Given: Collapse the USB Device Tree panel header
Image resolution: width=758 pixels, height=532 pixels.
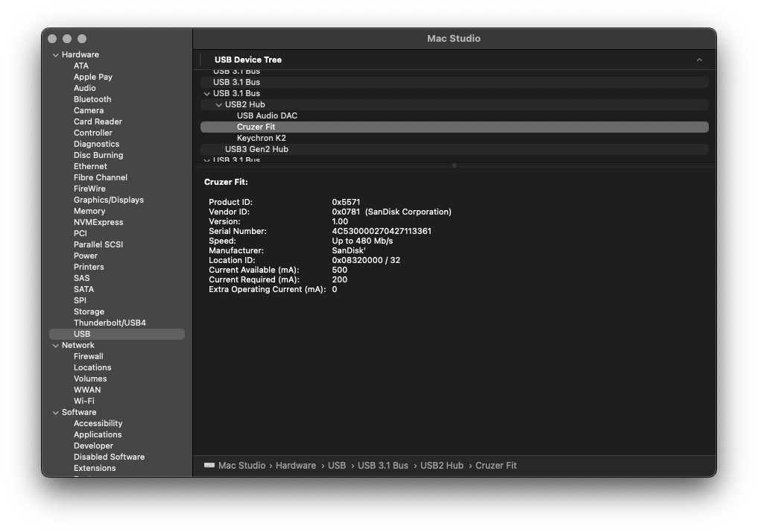Looking at the screenshot, I should pyautogui.click(x=699, y=59).
